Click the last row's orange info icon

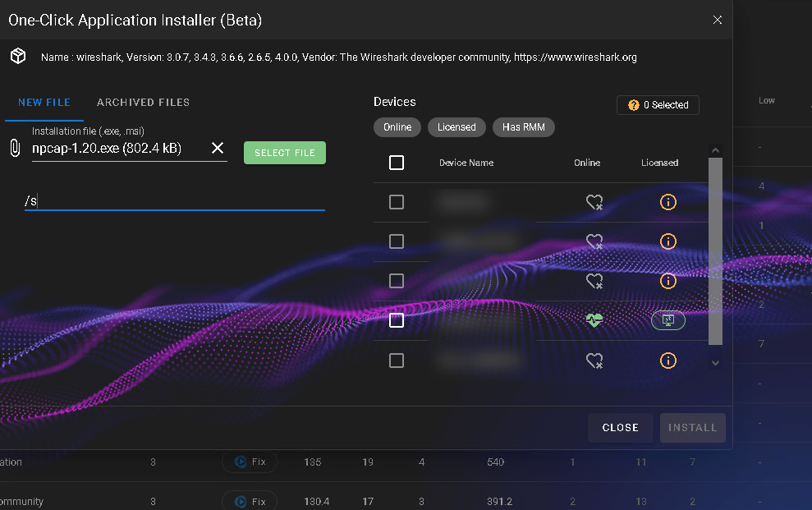(x=667, y=360)
